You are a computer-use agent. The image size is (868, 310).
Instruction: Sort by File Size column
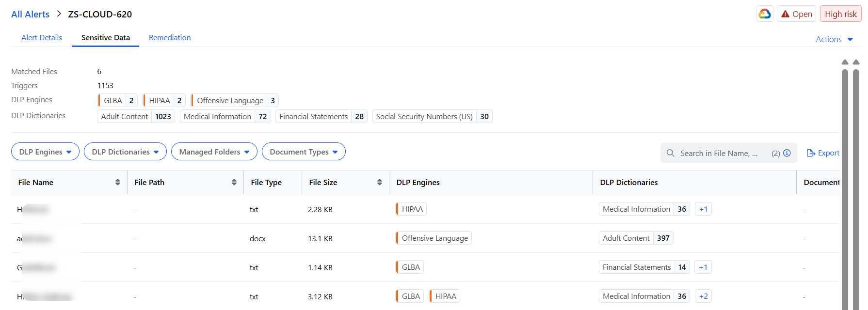(x=379, y=182)
